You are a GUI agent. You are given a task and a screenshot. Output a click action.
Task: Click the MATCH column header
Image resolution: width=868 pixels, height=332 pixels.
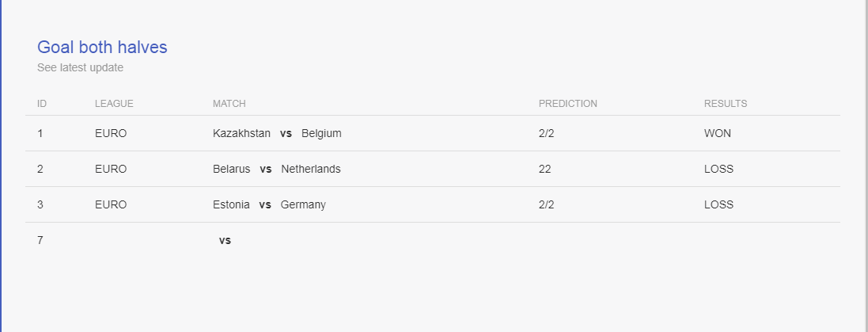(x=229, y=104)
